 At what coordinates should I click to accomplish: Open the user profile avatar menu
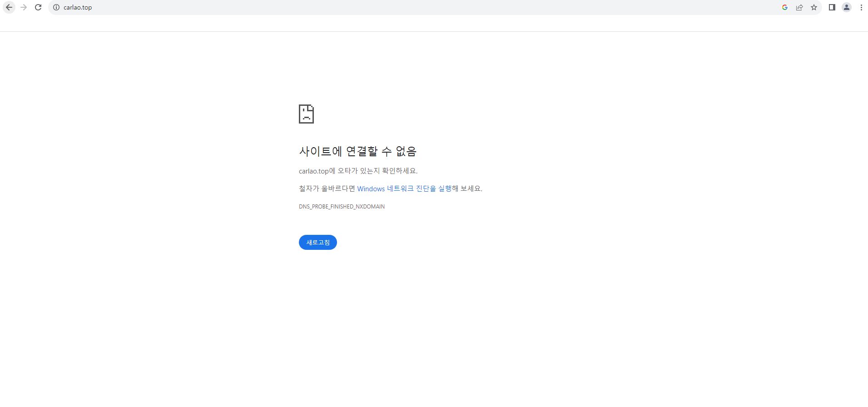(847, 7)
